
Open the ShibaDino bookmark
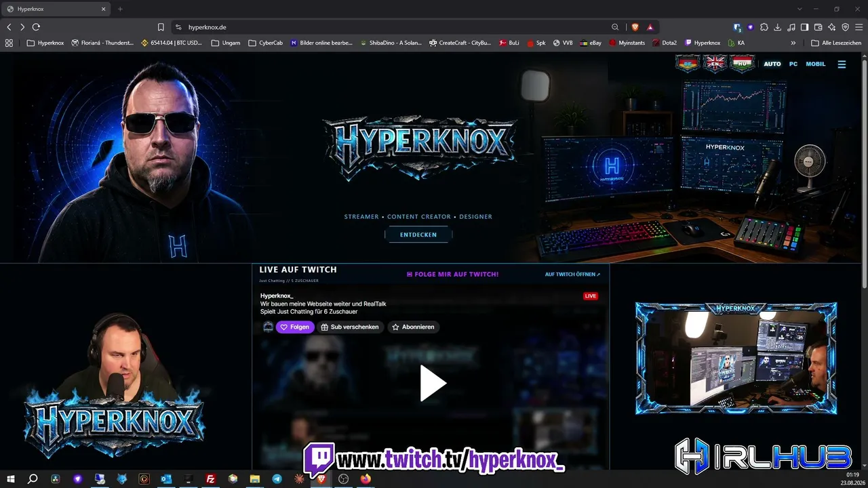coord(391,43)
